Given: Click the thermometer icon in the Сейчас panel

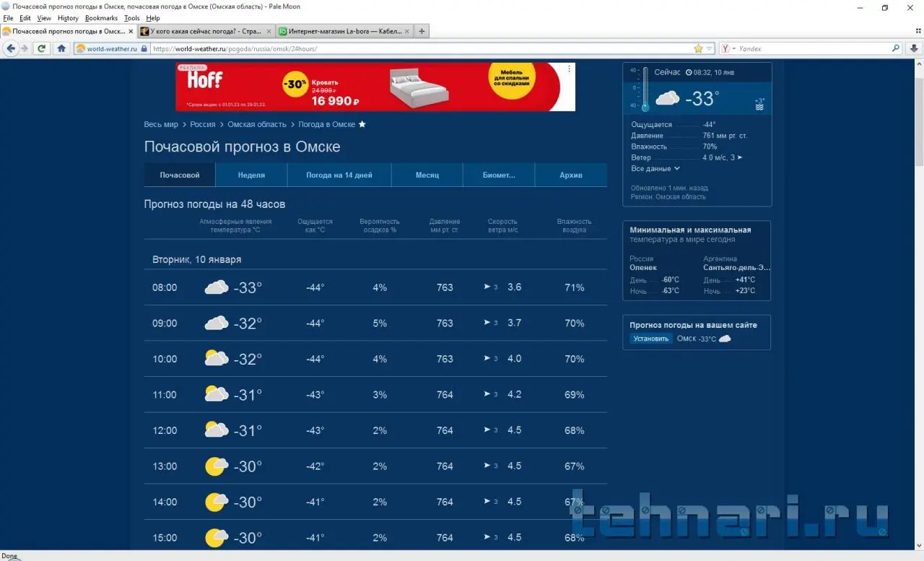Looking at the screenshot, I should tap(645, 90).
